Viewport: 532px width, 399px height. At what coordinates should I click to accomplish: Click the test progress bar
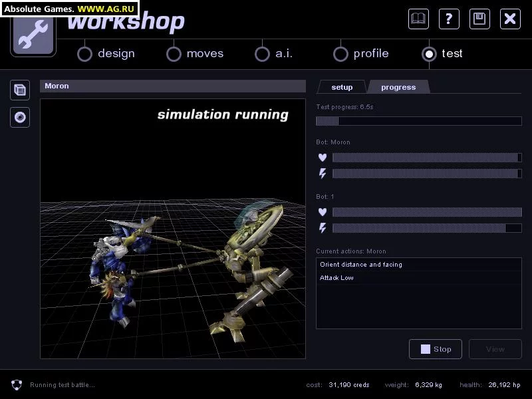coord(419,121)
